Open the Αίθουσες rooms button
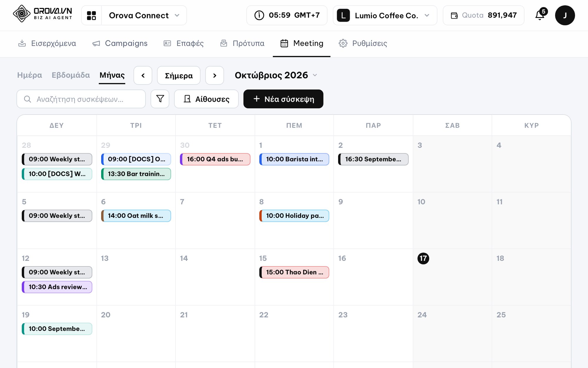Screen dimensions: 588x368 (206, 99)
